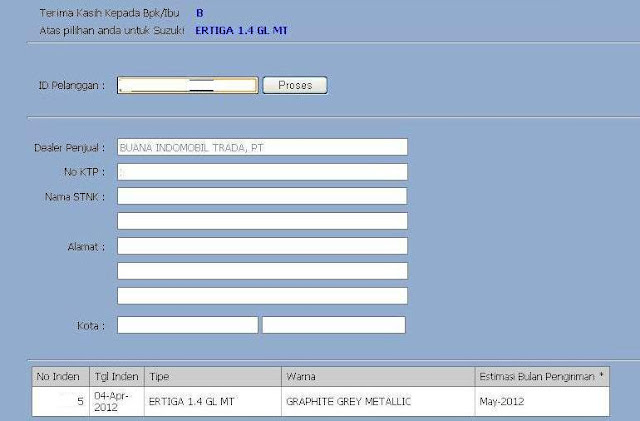Click the Atas pilihan anda untuk Suzuki text
This screenshot has width=640, height=421.
[x=112, y=31]
